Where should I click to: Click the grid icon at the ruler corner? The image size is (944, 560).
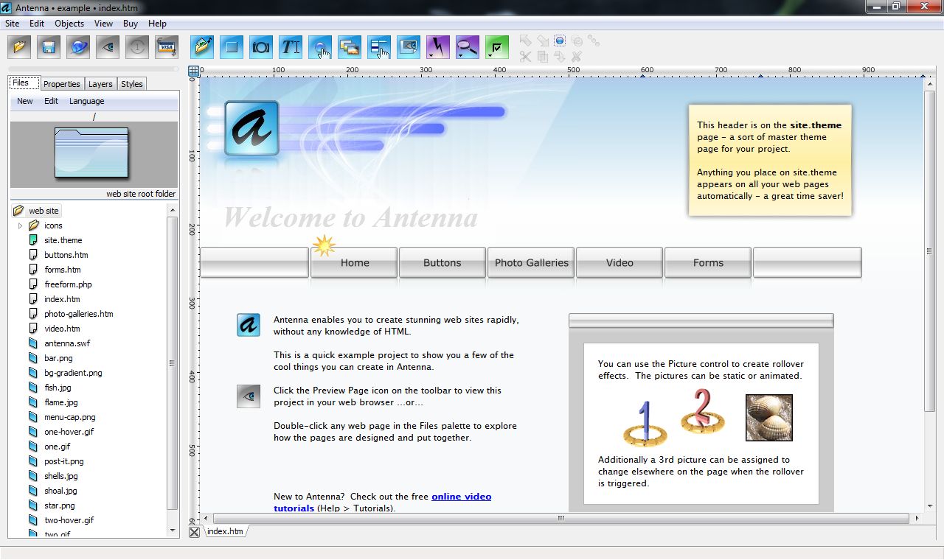194,71
